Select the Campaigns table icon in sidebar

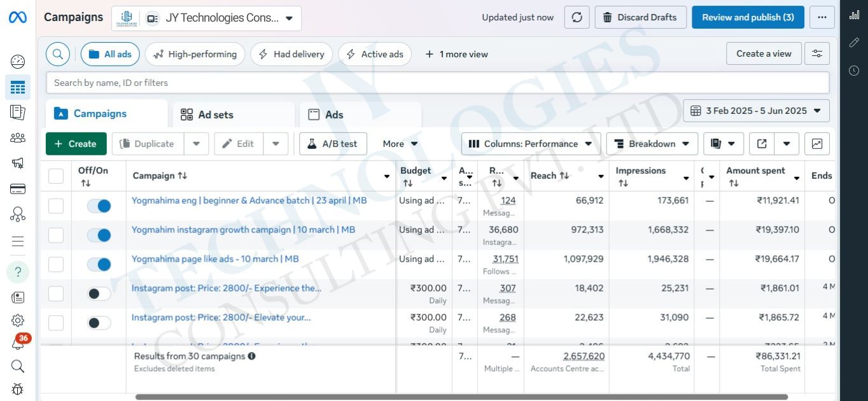coord(18,87)
